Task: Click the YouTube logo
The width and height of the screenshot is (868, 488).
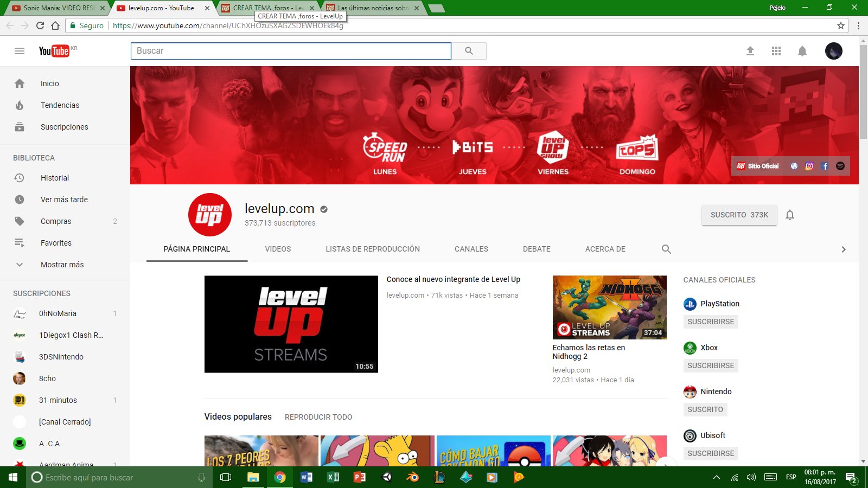Action: tap(54, 51)
